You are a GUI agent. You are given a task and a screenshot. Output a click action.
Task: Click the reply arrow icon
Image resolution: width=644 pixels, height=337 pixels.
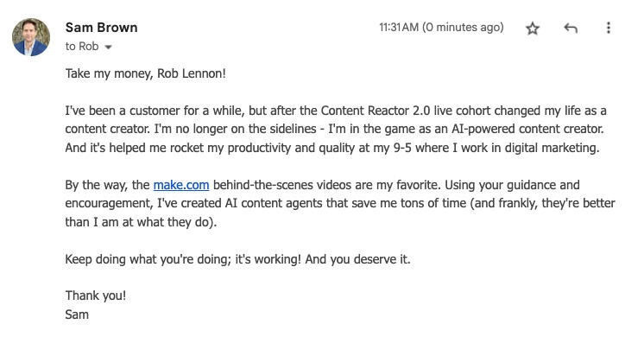click(x=571, y=28)
